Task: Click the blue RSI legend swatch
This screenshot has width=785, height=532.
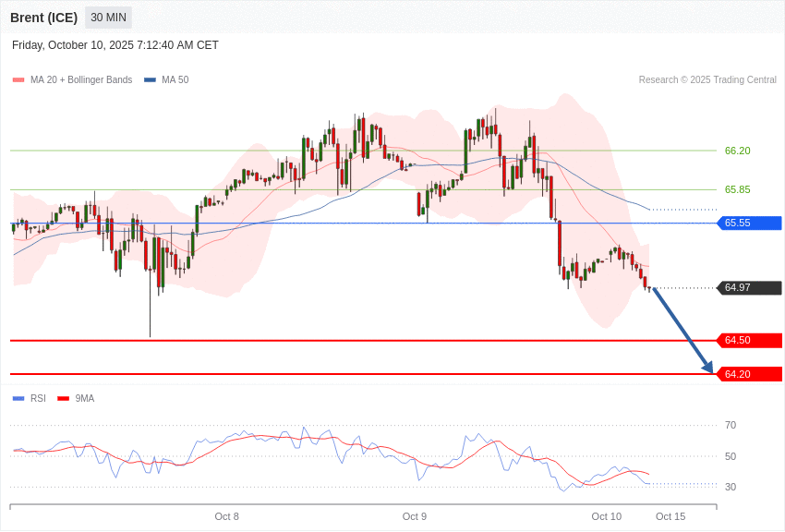Action: coord(18,399)
